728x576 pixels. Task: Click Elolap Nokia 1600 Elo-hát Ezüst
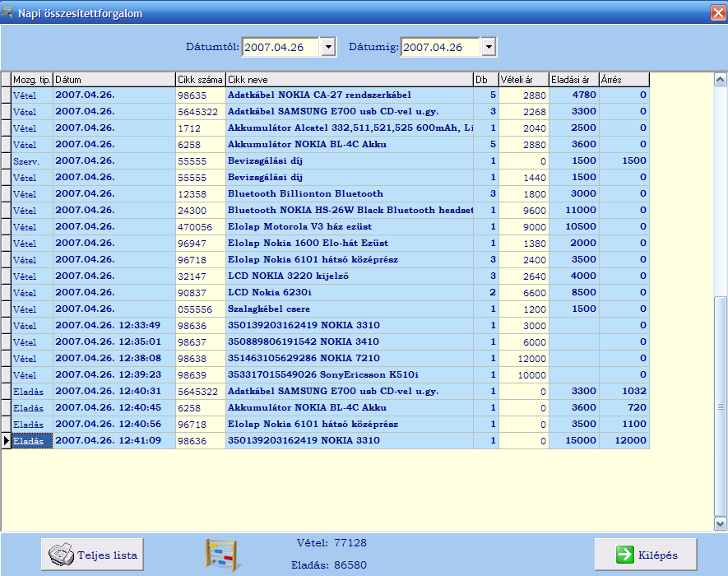click(x=350, y=244)
